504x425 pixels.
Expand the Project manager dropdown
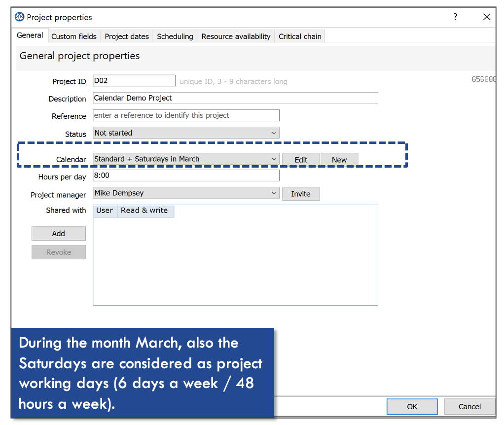(186, 193)
